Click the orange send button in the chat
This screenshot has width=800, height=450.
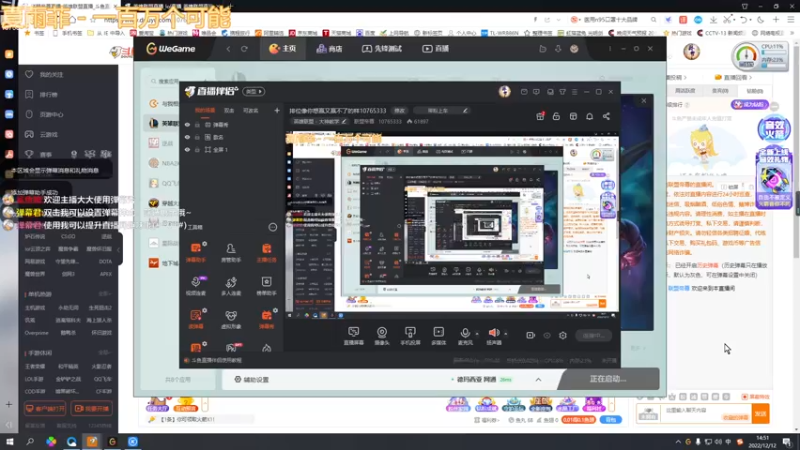pos(760,413)
